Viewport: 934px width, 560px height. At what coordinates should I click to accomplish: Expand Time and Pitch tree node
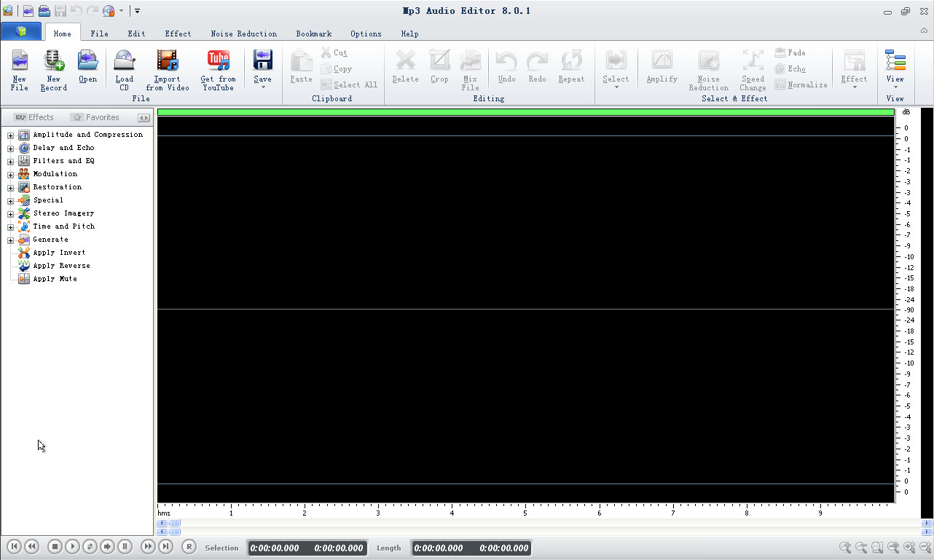(x=11, y=227)
